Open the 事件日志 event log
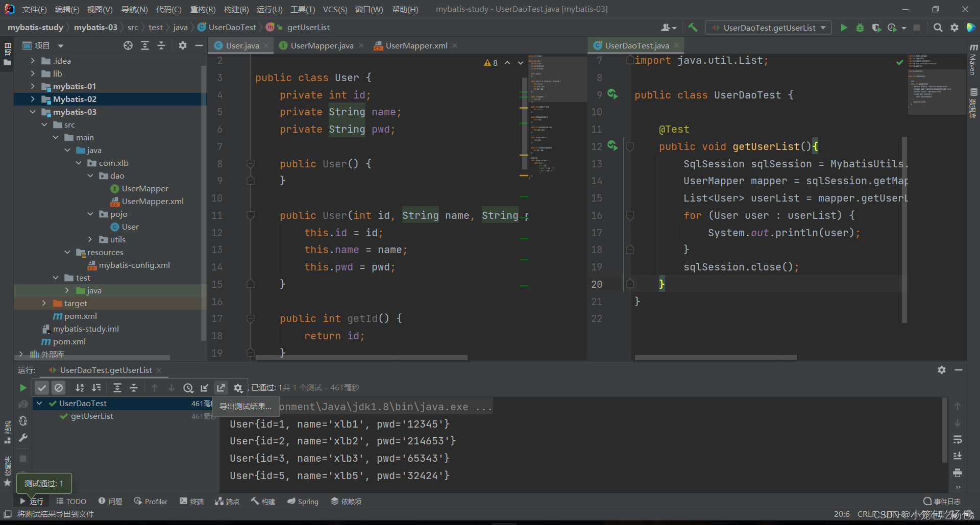Screen dimensions: 980x525 tap(942, 501)
